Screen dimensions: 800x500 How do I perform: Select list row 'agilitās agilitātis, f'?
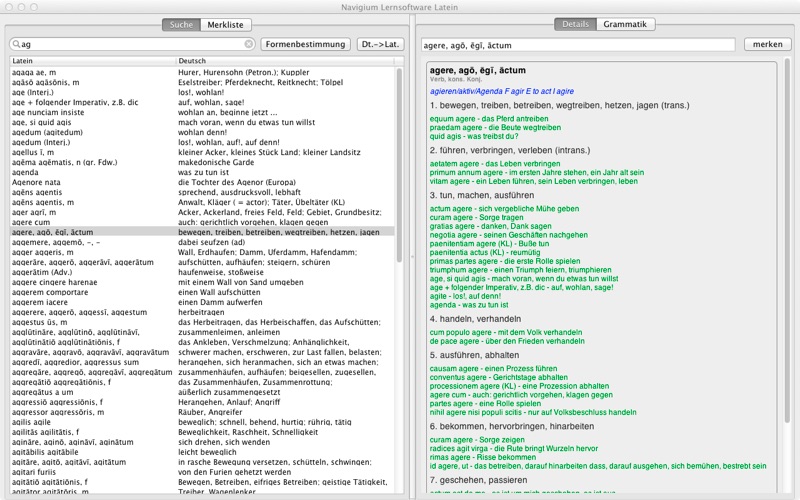point(202,432)
